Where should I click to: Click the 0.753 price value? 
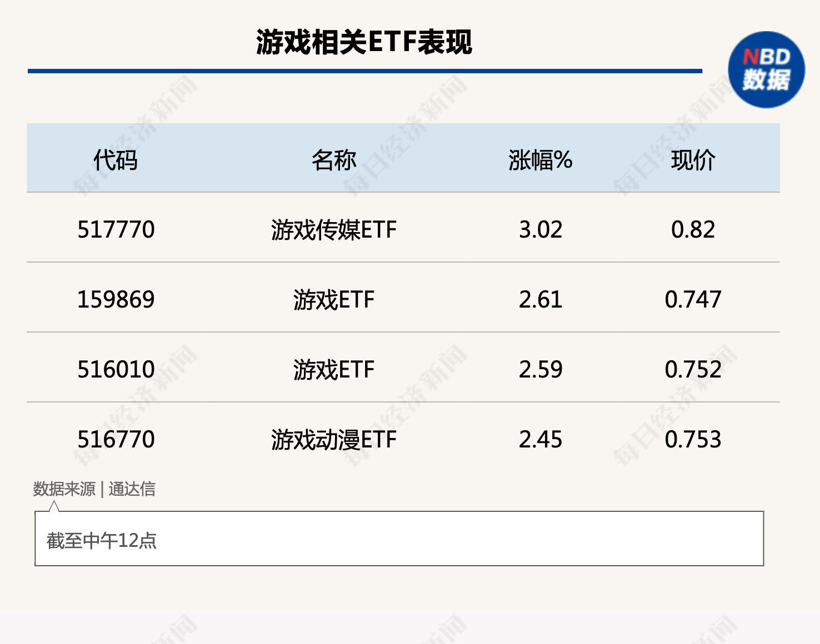(693, 439)
